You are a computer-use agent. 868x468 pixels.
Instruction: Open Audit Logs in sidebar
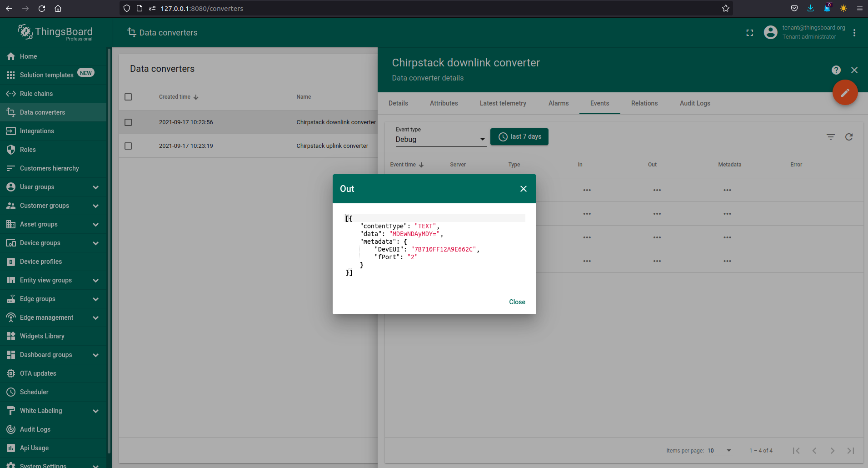click(53, 429)
